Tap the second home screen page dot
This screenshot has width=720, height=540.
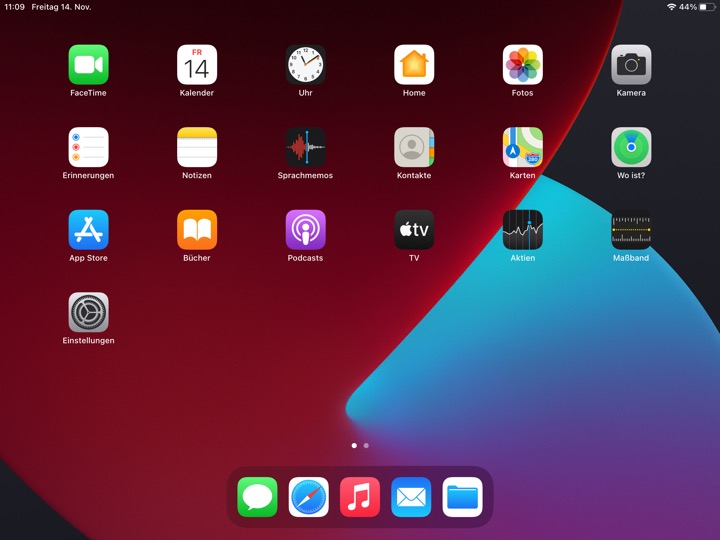tap(366, 445)
